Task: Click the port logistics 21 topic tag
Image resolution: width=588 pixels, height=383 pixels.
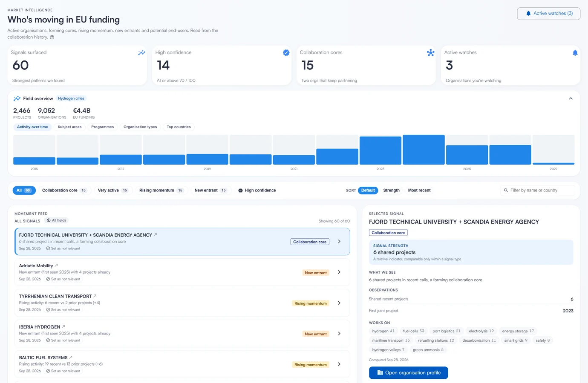Action: click(447, 331)
